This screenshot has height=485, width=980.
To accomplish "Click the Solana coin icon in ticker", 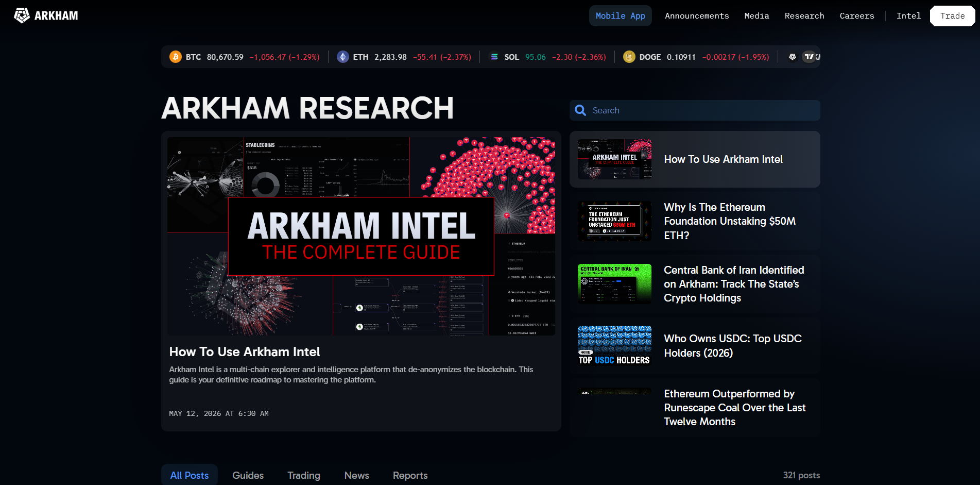I will tap(494, 57).
